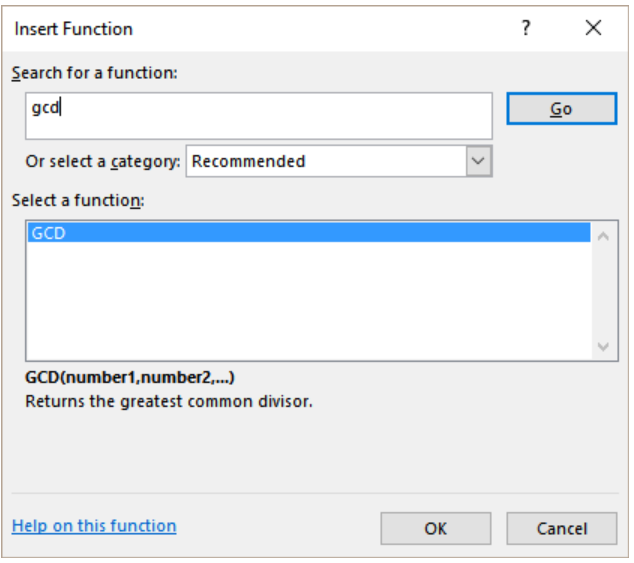The image size is (634, 563).
Task: Click the function search text box
Action: tap(259, 116)
